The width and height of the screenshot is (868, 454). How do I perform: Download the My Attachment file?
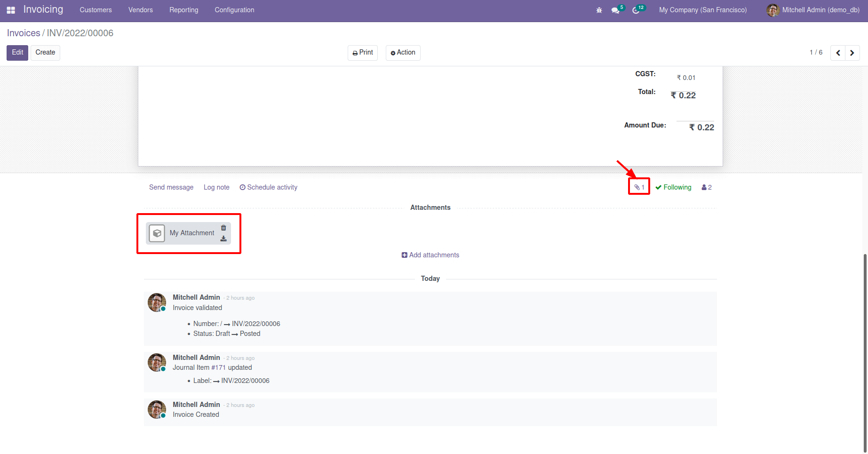223,239
